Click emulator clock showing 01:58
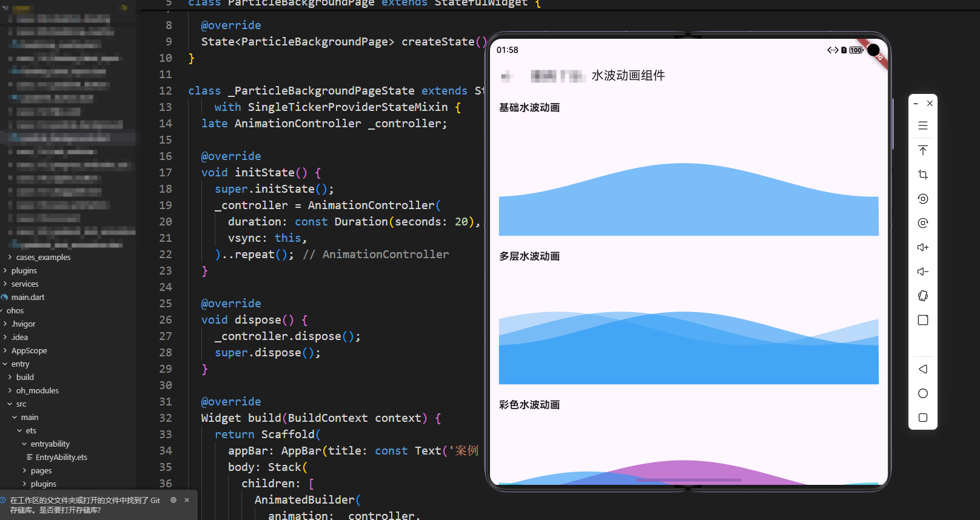Image resolution: width=980 pixels, height=520 pixels. click(x=507, y=50)
